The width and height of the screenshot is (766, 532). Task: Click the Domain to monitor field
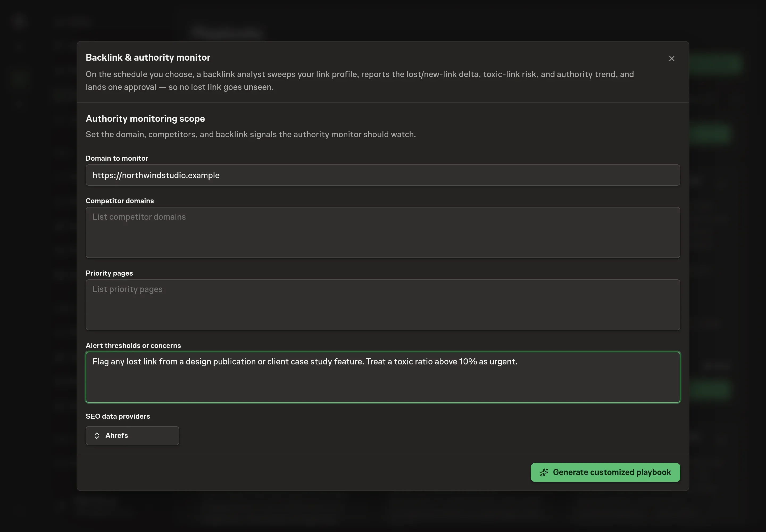point(383,175)
